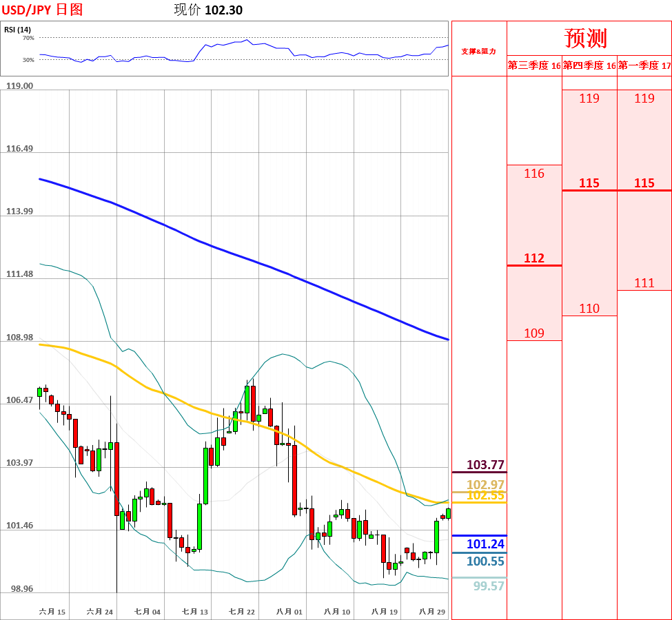Click the USD/JPY 日图 chart title
672x620 pixels.
point(42,9)
